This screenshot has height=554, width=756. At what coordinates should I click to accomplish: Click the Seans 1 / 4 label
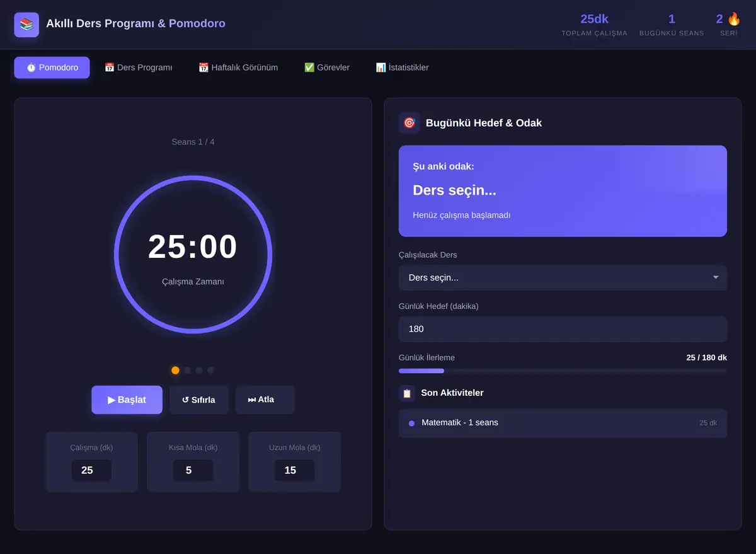click(193, 142)
